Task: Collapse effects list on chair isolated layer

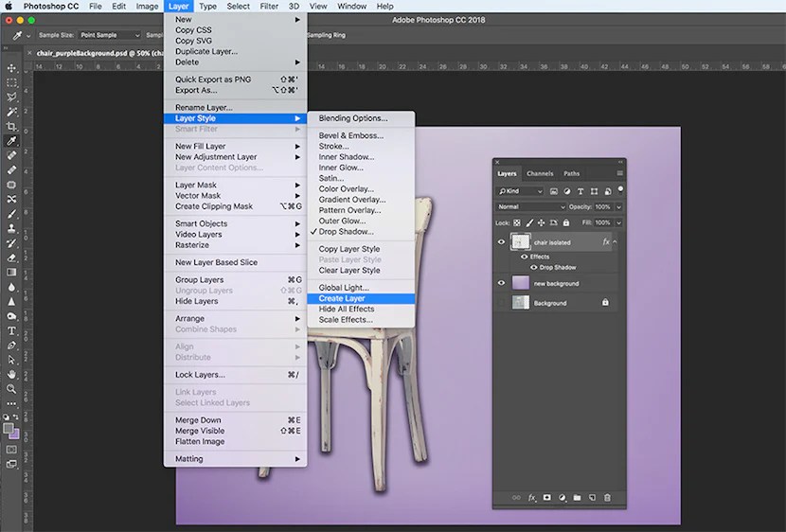Action: click(x=615, y=242)
